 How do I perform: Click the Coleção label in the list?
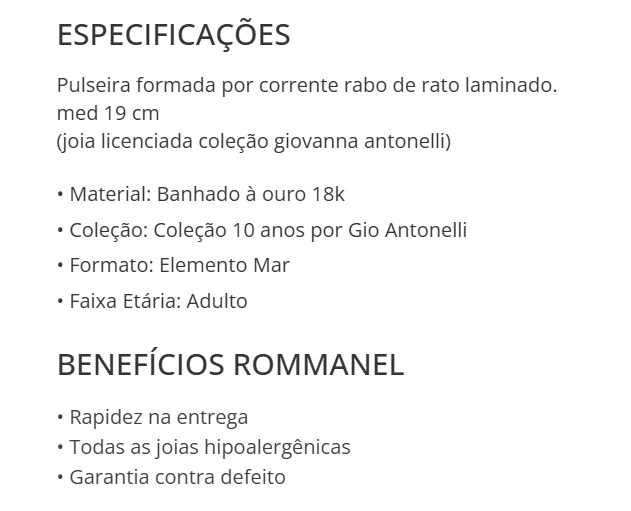click(107, 230)
